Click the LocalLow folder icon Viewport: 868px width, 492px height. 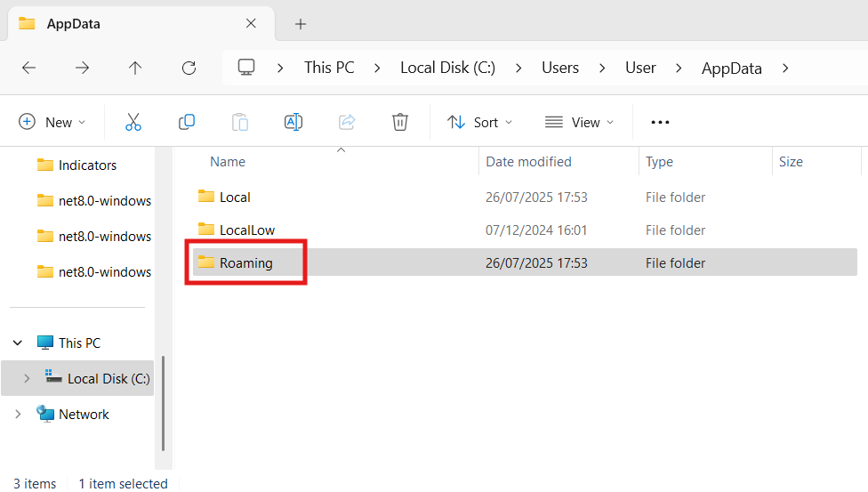point(206,229)
